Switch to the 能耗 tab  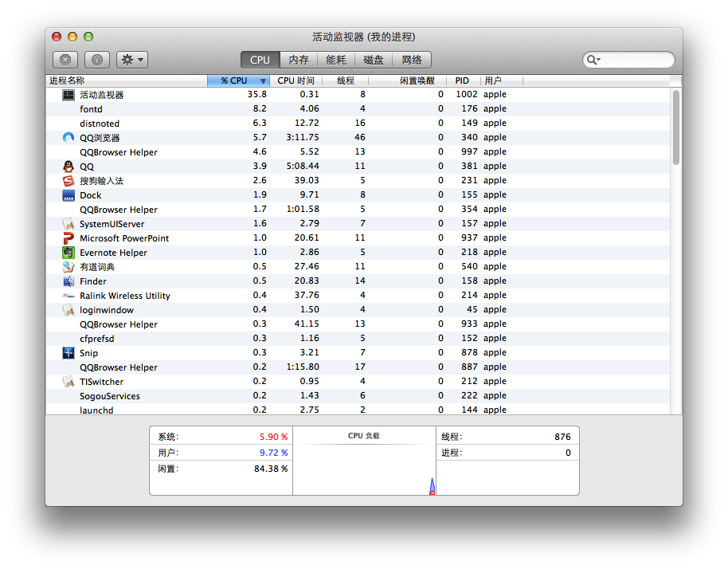[x=336, y=60]
